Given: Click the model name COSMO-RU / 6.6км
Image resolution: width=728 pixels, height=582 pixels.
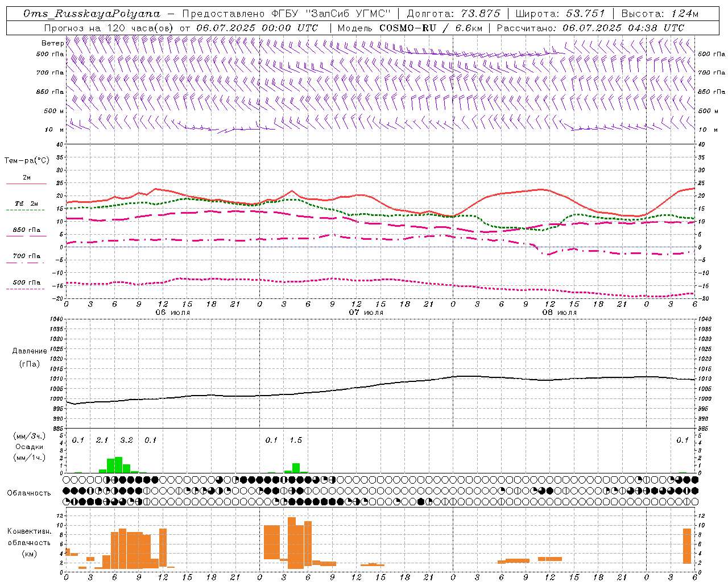Looking at the screenshot, I should click(431, 28).
